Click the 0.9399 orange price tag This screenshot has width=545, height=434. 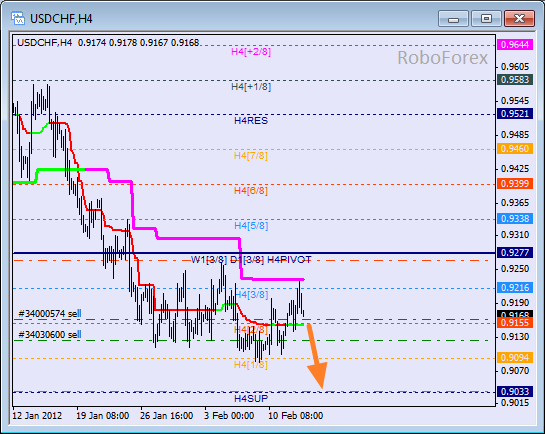coord(515,183)
